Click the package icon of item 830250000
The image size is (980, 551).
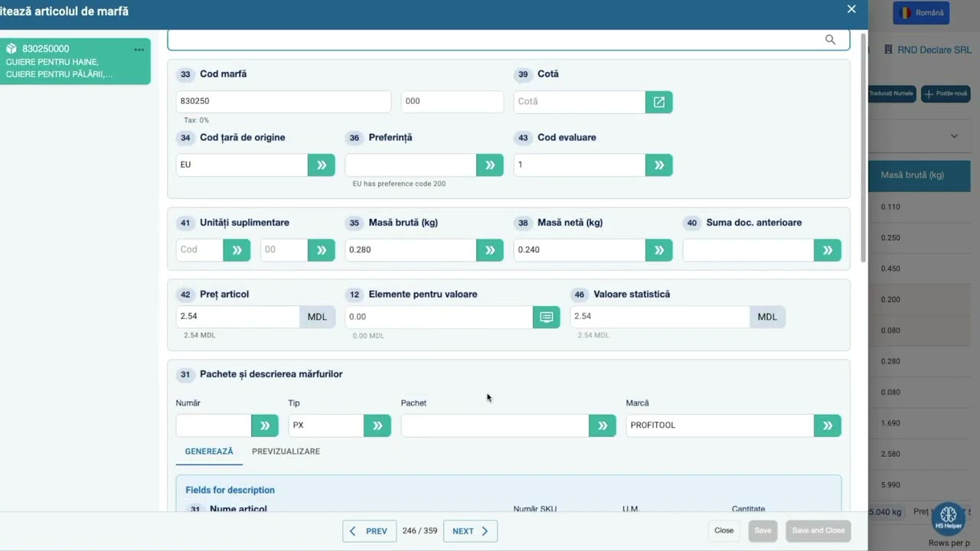point(11,49)
